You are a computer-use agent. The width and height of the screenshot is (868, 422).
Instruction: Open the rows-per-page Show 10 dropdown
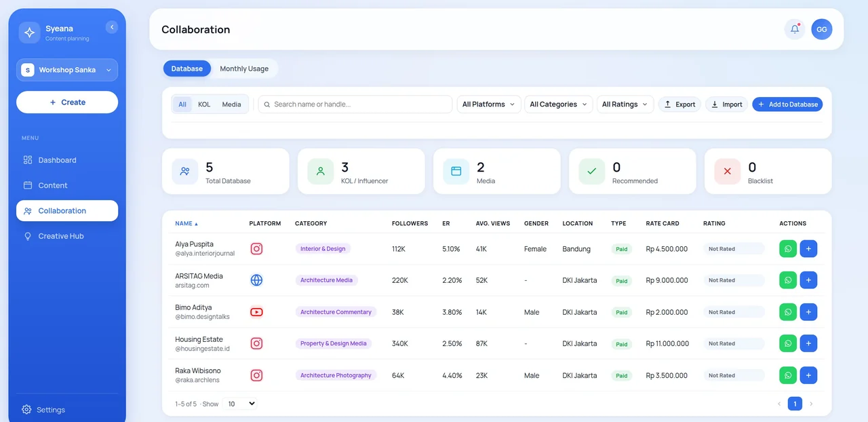[x=241, y=404]
